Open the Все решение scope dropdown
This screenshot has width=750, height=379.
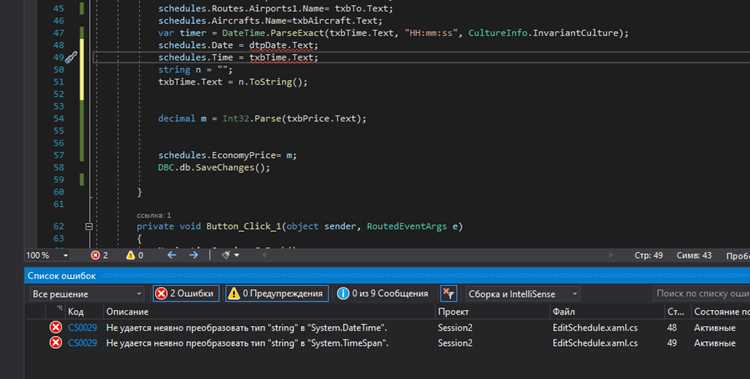87,294
